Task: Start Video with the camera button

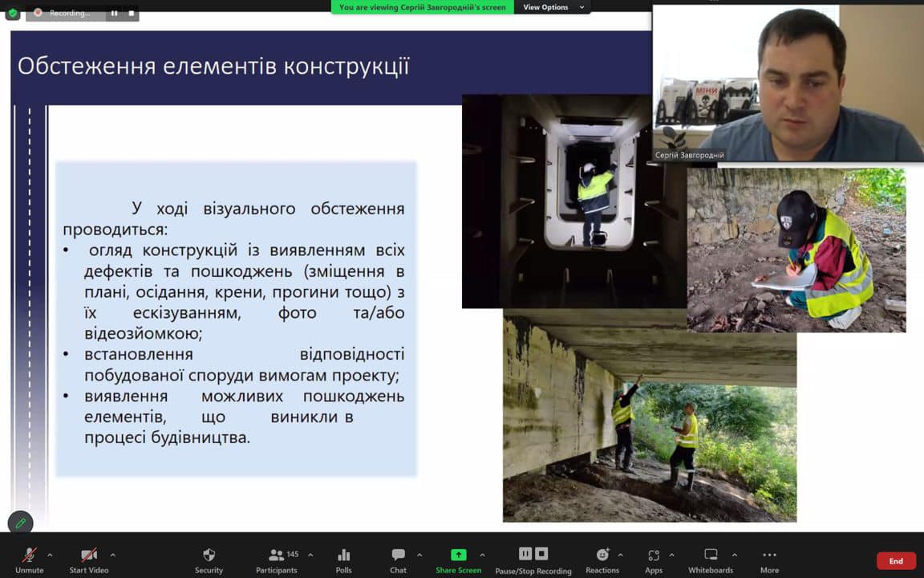Action: 88,560
